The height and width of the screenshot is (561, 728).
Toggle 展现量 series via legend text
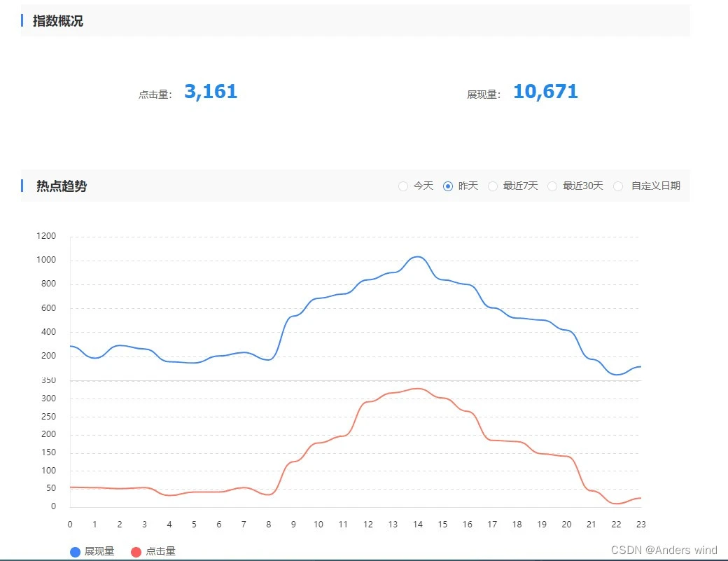click(x=99, y=552)
